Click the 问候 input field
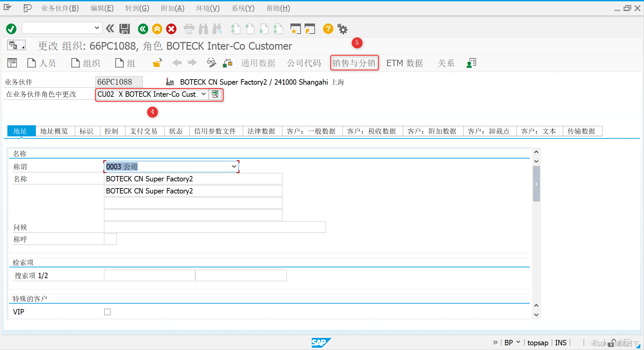Viewport: 644px width, 350px height. 215,227
